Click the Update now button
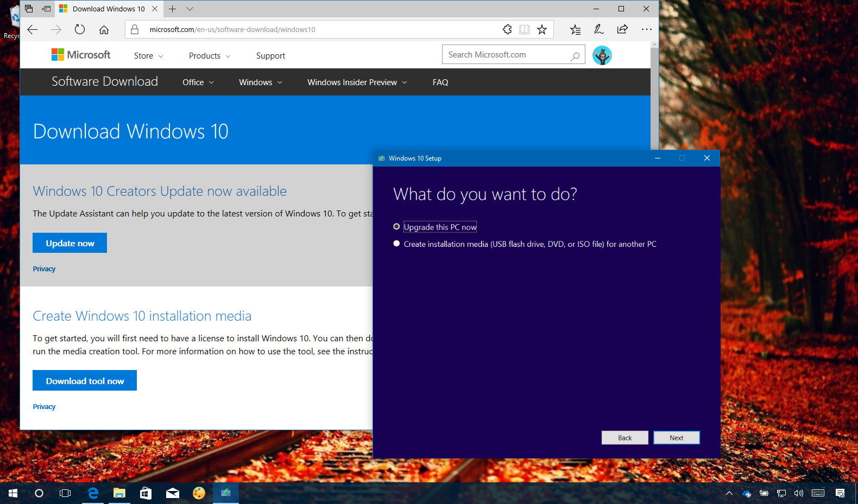The image size is (858, 504). coord(70,243)
